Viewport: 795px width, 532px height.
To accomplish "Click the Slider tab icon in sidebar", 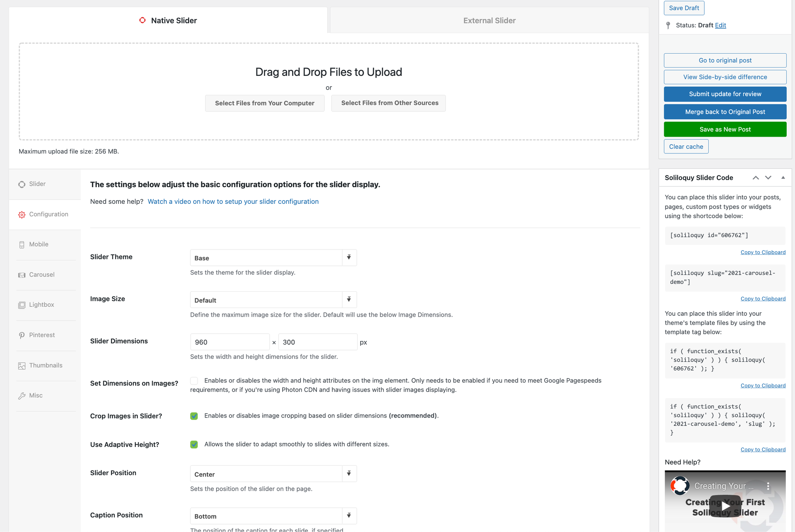I will [22, 184].
